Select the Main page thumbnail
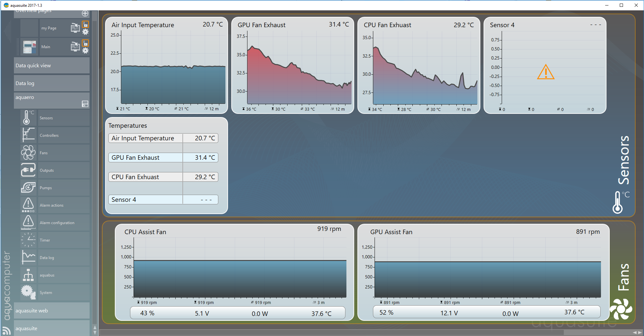644x336 pixels. coord(29,47)
